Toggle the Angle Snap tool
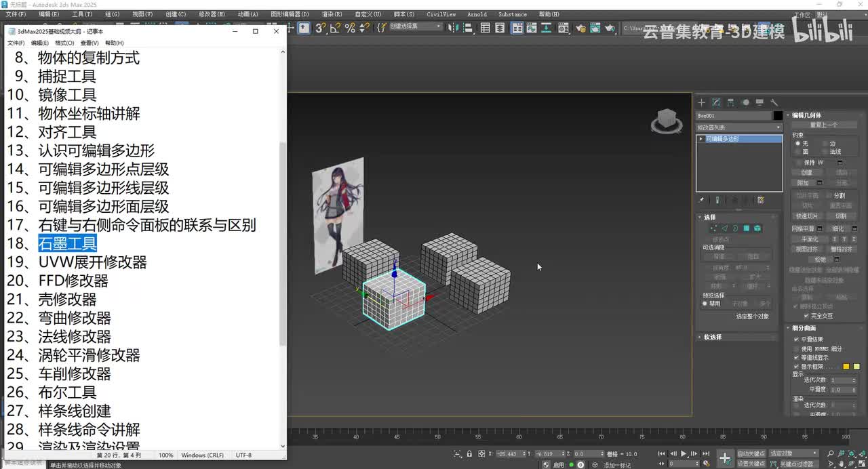The height and width of the screenshot is (469, 868). click(x=336, y=28)
